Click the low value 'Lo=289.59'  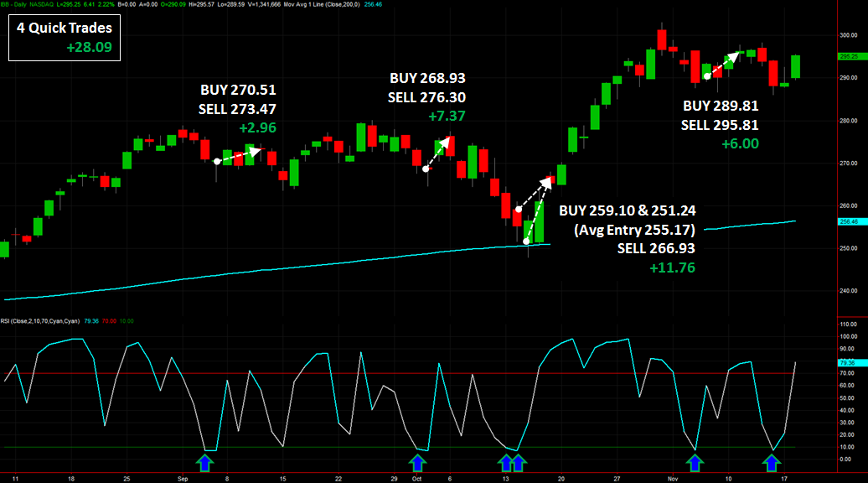pos(231,4)
